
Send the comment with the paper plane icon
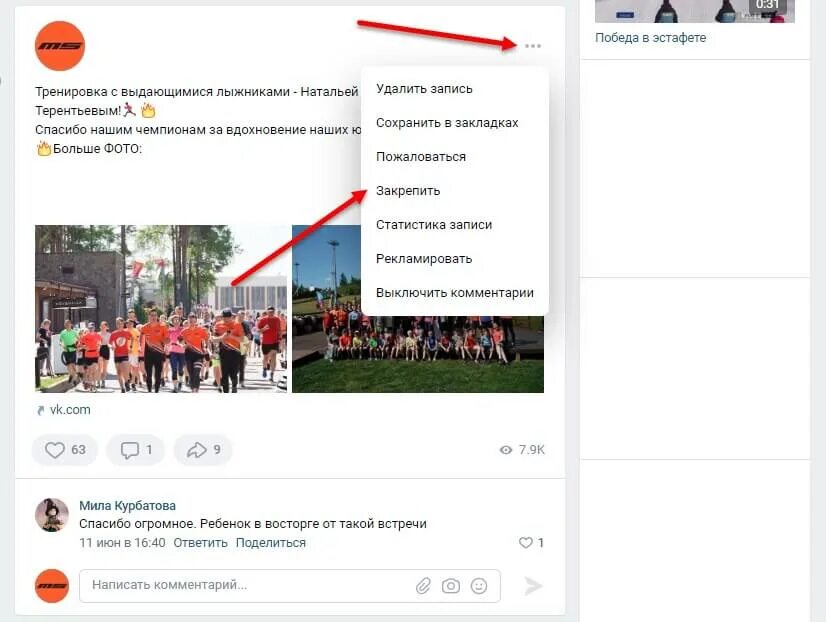(533, 586)
